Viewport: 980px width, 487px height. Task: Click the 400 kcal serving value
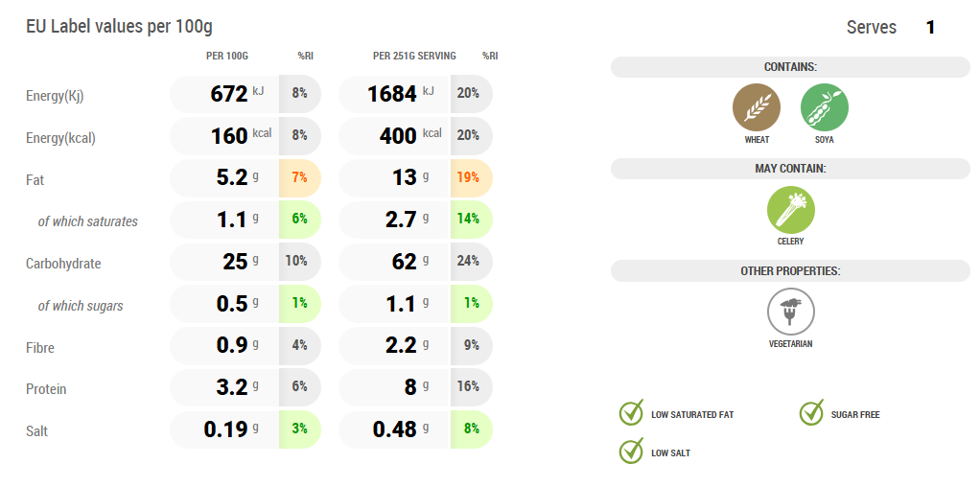[398, 136]
